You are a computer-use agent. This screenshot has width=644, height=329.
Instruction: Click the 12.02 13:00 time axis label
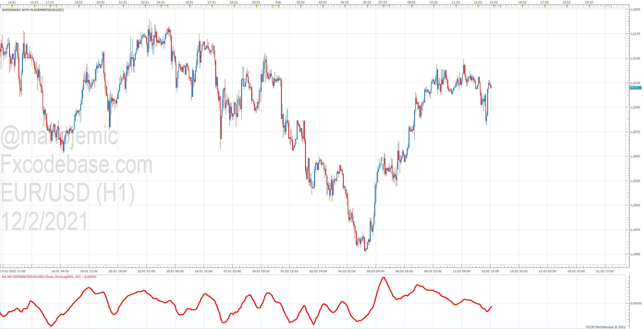[x=490, y=271]
